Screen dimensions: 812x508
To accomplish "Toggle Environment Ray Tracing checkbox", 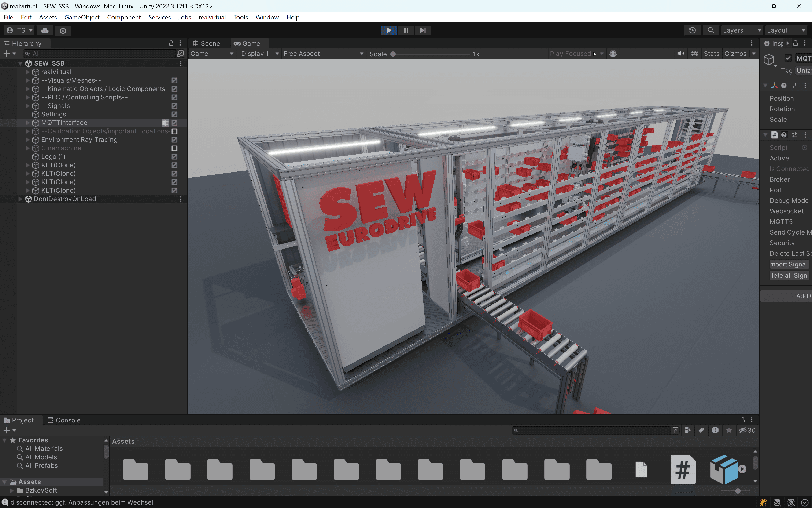I will (x=174, y=140).
